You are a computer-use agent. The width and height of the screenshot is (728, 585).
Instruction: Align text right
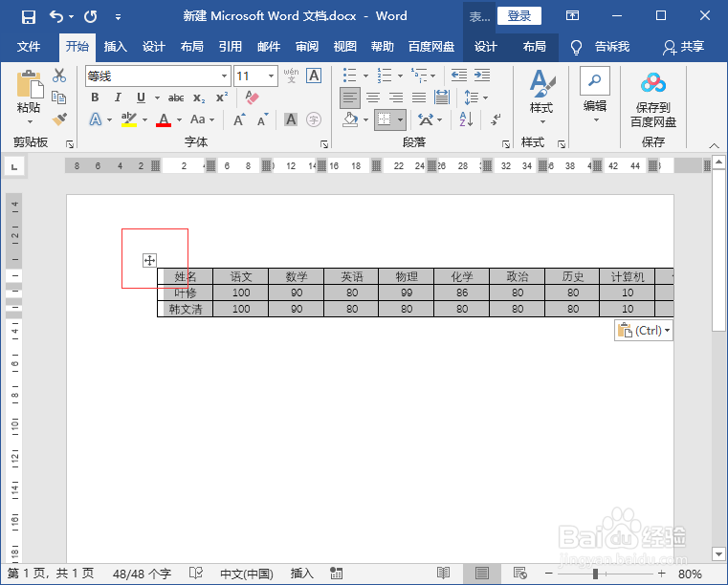(x=396, y=97)
